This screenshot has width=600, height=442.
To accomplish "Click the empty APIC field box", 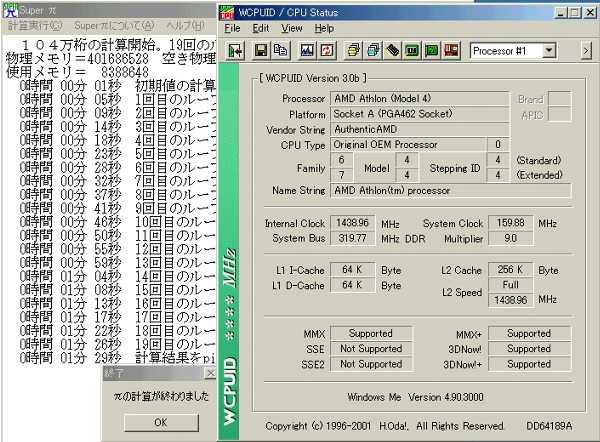I will pyautogui.click(x=559, y=114).
